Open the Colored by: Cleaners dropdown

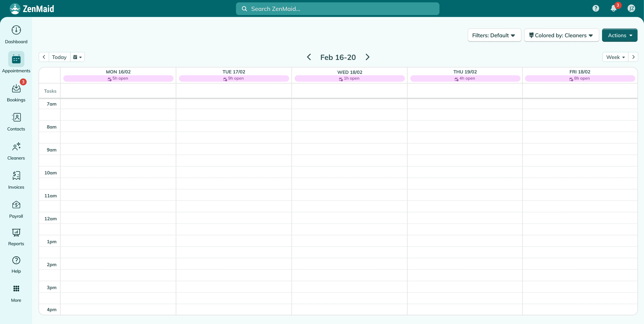pos(561,35)
